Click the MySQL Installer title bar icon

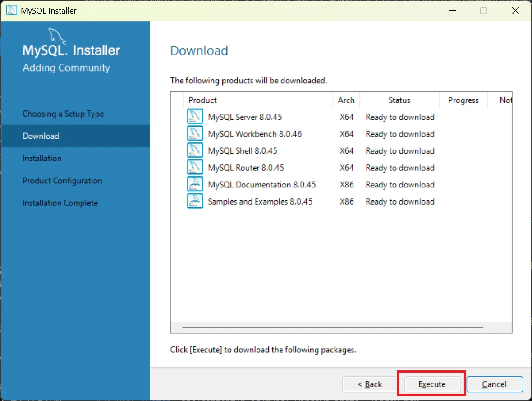tap(12, 11)
